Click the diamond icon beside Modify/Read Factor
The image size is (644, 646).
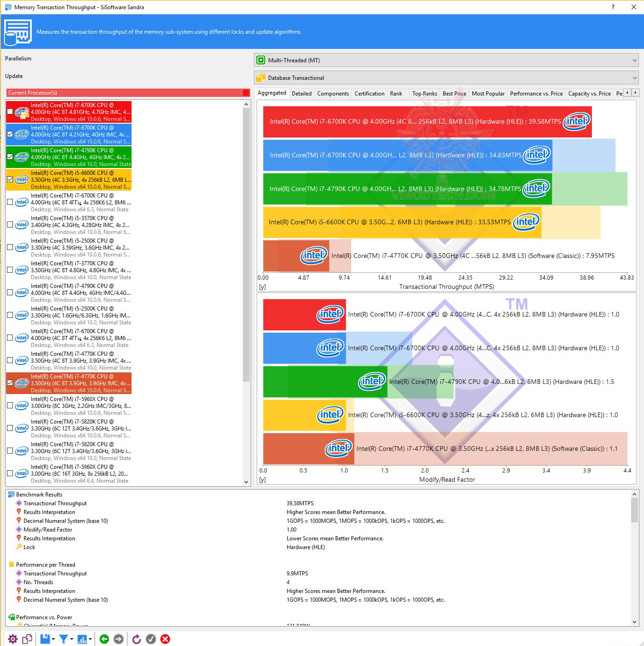(x=19, y=529)
